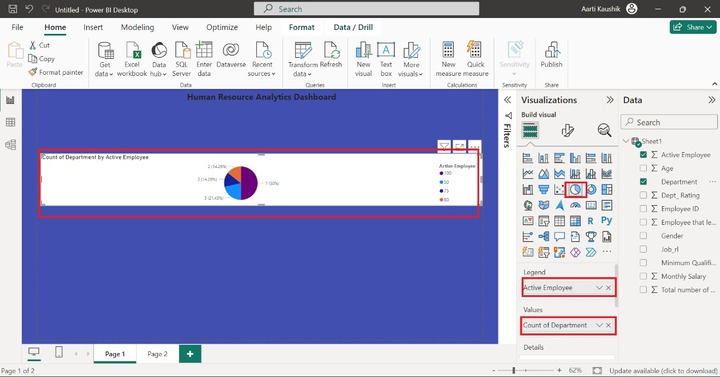Insert the R script visual

tap(591, 221)
